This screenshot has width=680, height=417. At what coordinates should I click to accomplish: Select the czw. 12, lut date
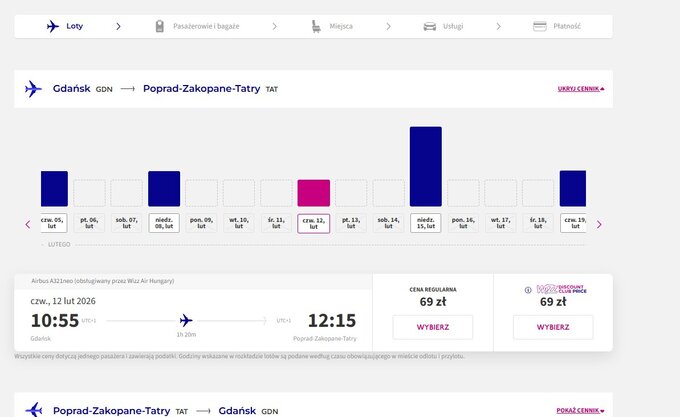pyautogui.click(x=313, y=223)
